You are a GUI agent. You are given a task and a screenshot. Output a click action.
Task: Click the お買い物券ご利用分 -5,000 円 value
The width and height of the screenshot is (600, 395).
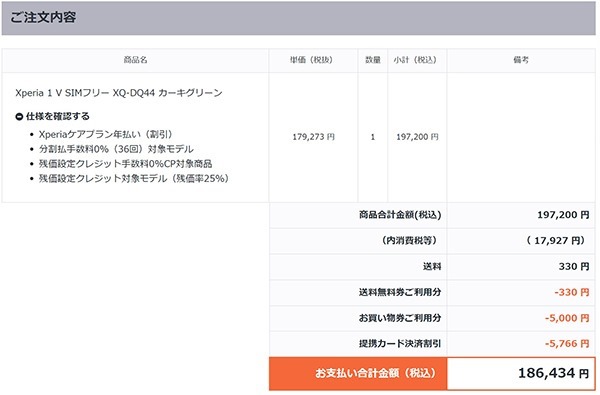point(567,318)
